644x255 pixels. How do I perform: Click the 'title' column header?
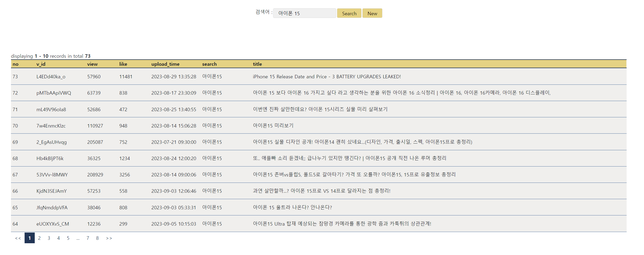pyautogui.click(x=257, y=64)
